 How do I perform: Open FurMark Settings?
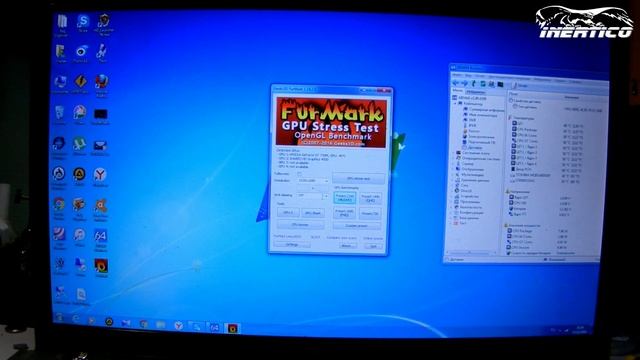click(x=292, y=245)
